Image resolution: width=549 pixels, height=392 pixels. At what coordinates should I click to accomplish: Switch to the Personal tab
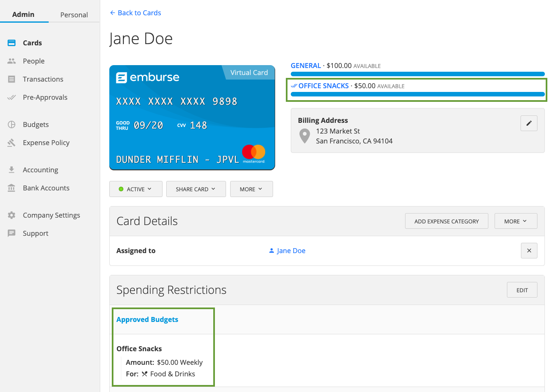coord(74,15)
